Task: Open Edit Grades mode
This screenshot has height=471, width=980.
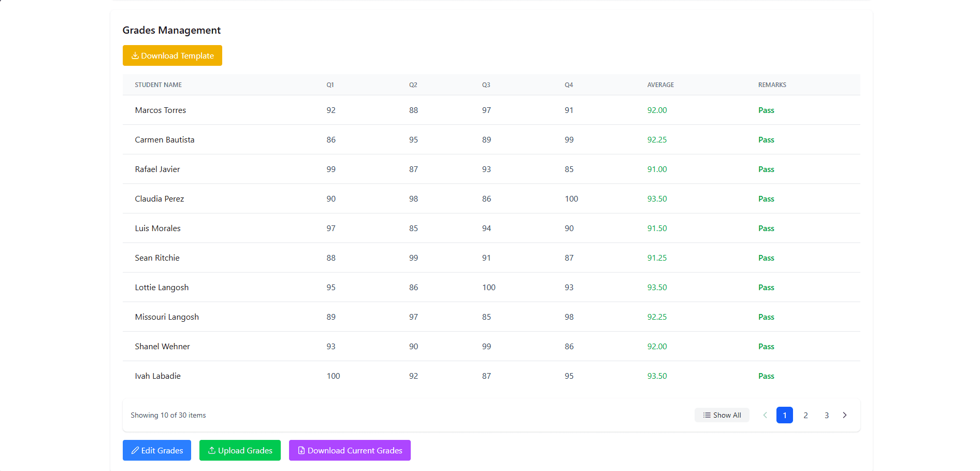Action: coord(157,450)
